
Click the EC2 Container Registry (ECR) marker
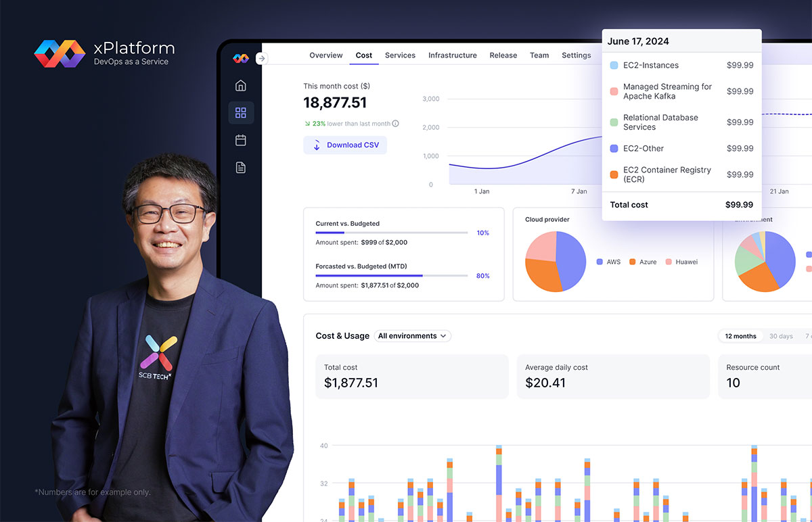tap(614, 174)
